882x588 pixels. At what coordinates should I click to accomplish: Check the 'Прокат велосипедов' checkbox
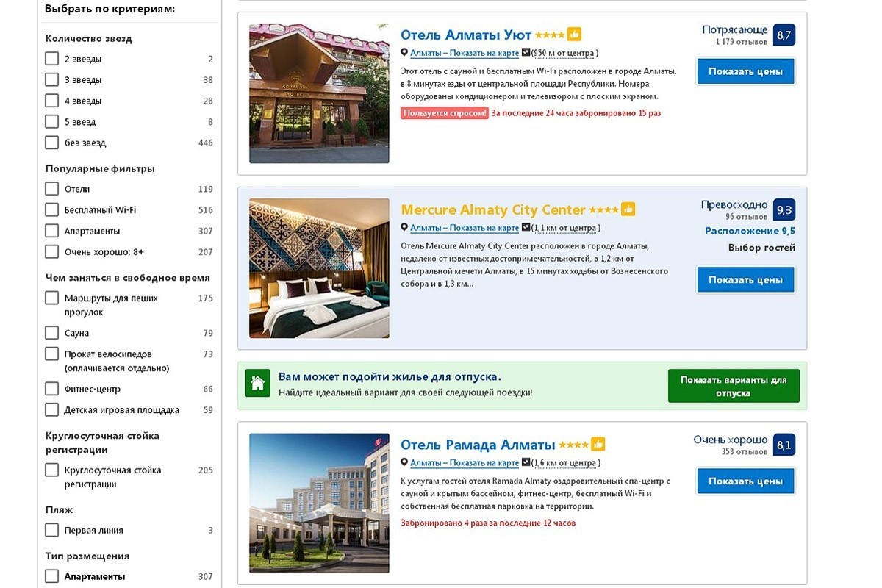[51, 354]
